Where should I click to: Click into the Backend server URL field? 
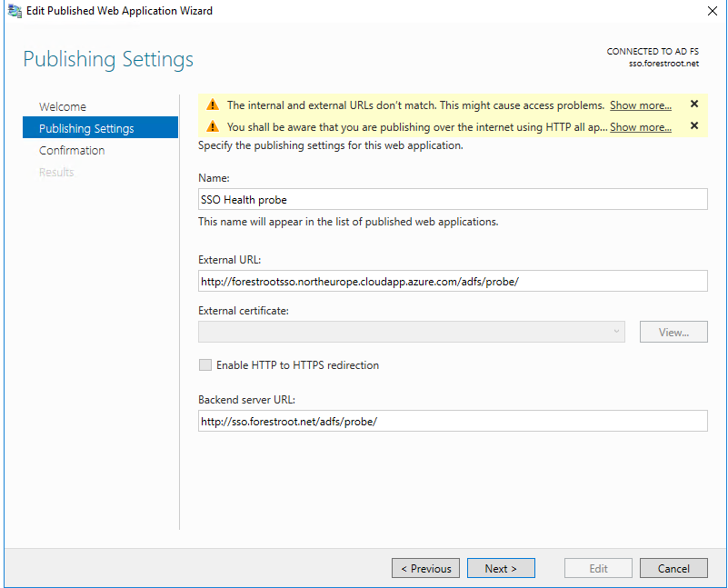click(453, 421)
